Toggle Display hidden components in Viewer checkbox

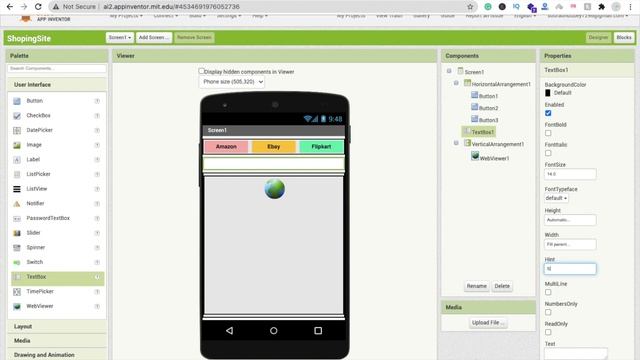tap(201, 71)
